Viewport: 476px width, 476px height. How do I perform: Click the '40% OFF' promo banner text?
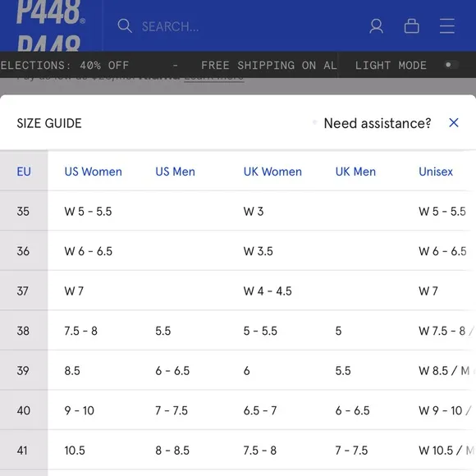tap(104, 66)
